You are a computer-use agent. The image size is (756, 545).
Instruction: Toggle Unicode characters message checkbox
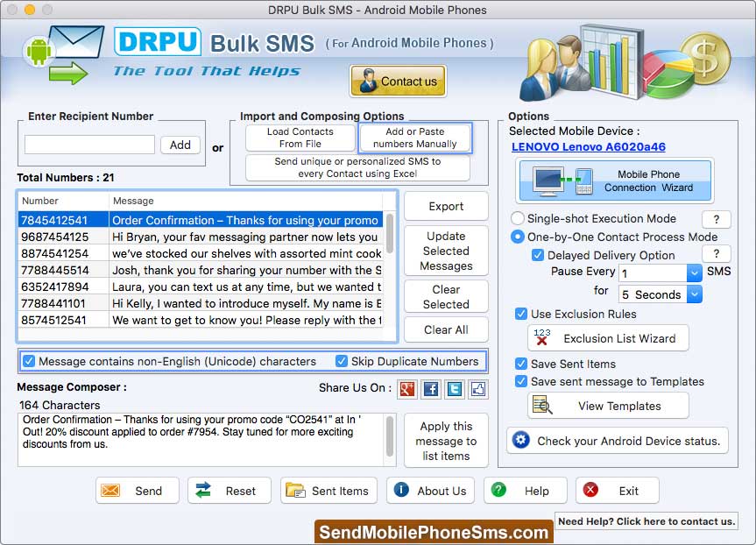[29, 361]
